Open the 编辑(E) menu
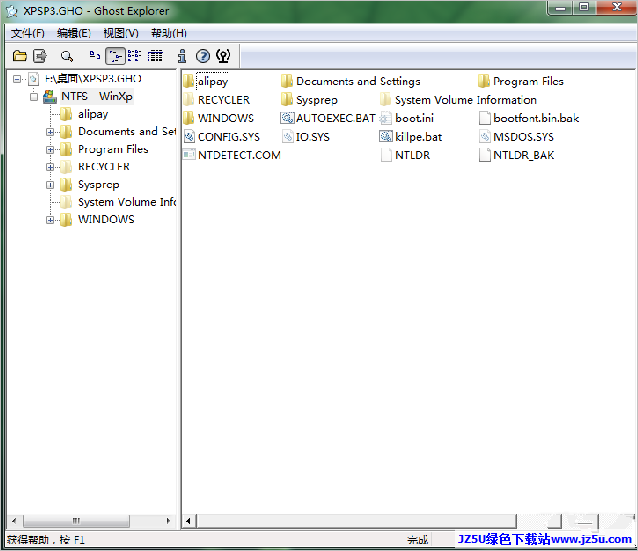The width and height of the screenshot is (638, 551). click(x=74, y=33)
